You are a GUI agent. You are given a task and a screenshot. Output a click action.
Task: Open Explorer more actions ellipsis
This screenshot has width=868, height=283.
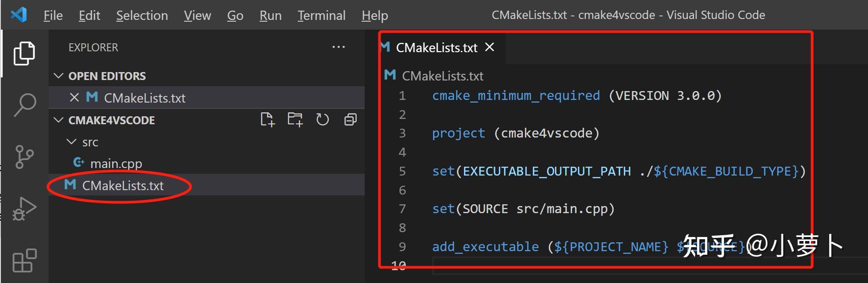point(339,47)
